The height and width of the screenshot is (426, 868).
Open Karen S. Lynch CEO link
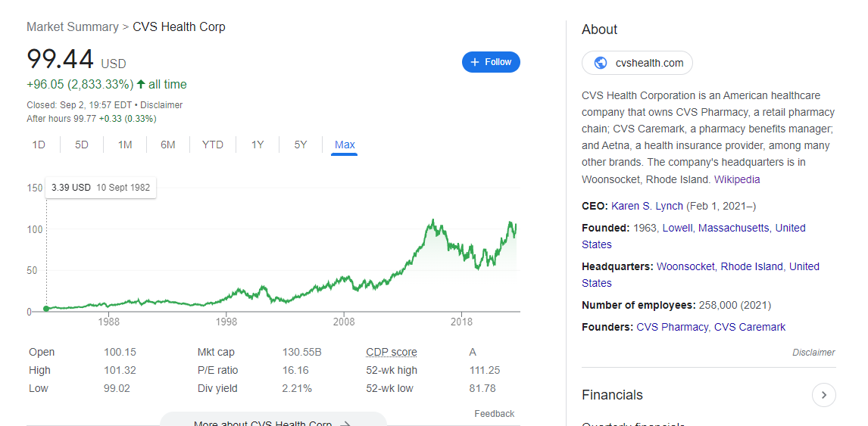point(647,206)
